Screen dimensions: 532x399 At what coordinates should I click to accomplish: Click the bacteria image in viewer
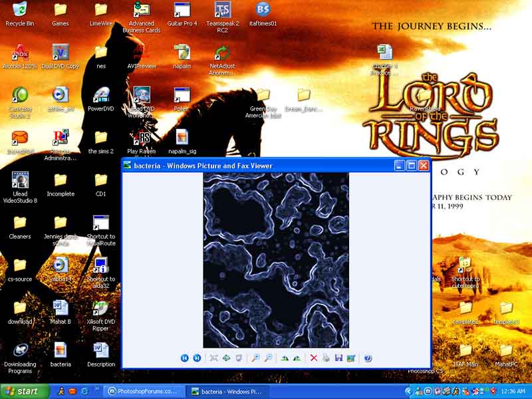(x=275, y=259)
